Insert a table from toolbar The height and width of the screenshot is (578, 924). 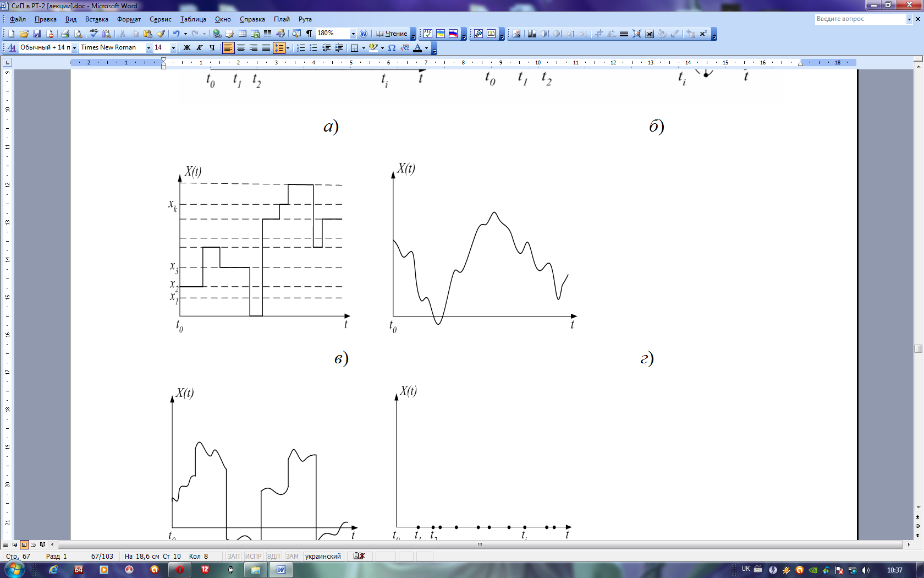[x=243, y=34]
